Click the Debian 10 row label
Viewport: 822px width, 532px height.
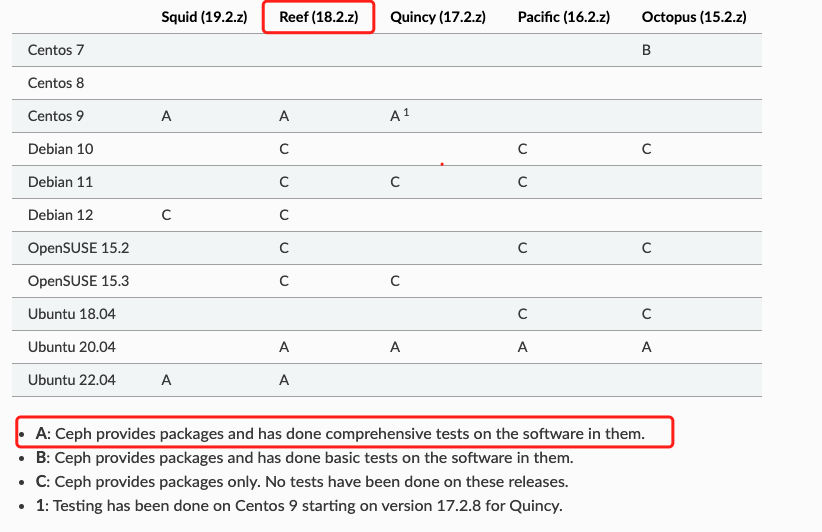(x=60, y=149)
